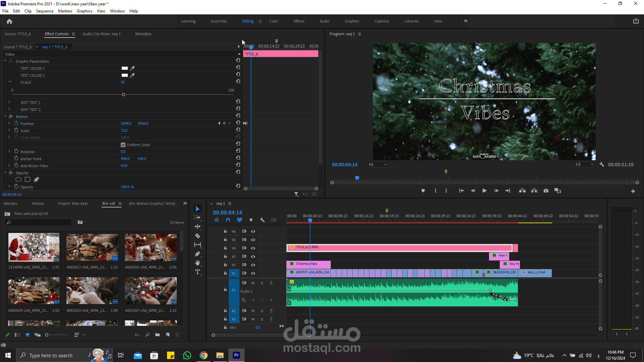644x362 pixels.
Task: Add Marker in timeline header
Action: tap(251, 220)
